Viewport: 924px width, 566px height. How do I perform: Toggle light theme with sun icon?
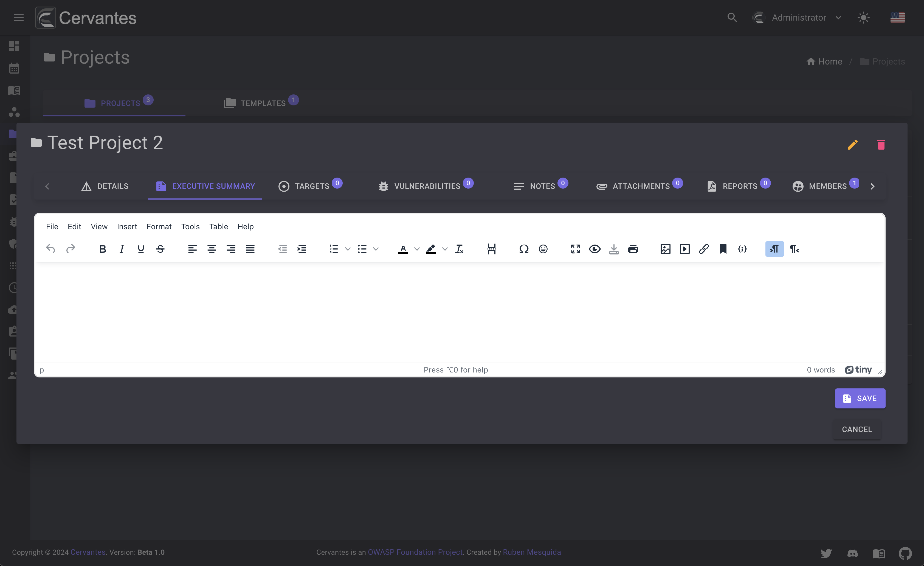click(864, 18)
